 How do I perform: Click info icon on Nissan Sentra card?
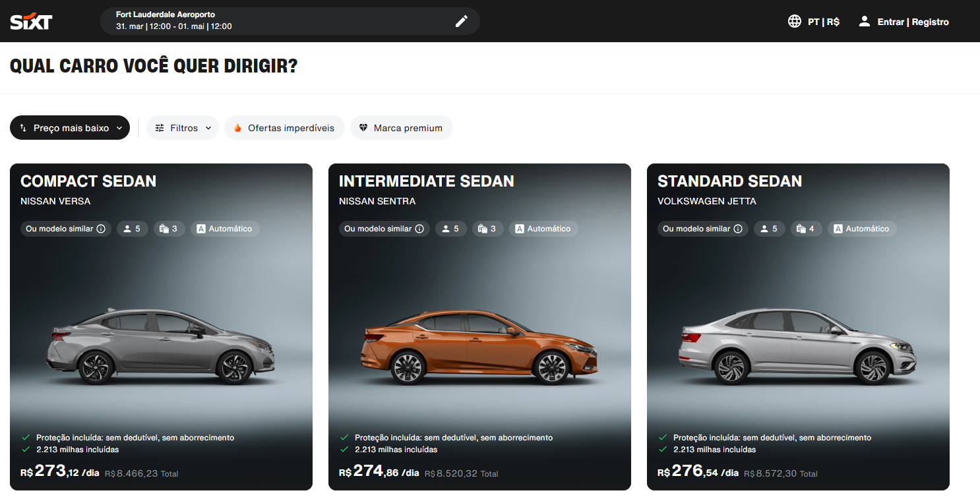pos(419,229)
